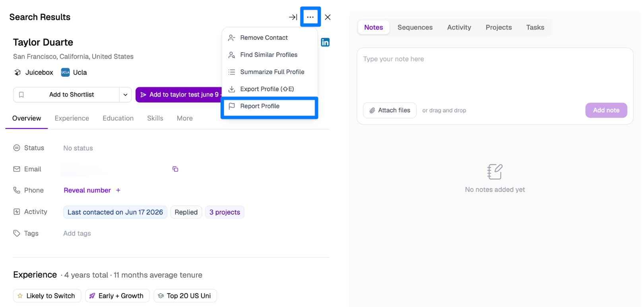Open the Projects tab

click(499, 27)
